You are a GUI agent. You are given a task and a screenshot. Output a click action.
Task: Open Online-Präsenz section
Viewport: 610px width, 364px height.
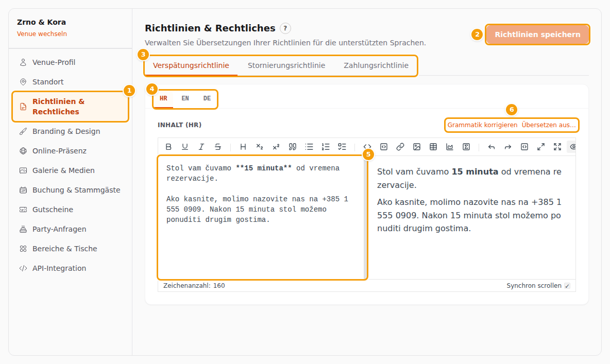coord(70,151)
